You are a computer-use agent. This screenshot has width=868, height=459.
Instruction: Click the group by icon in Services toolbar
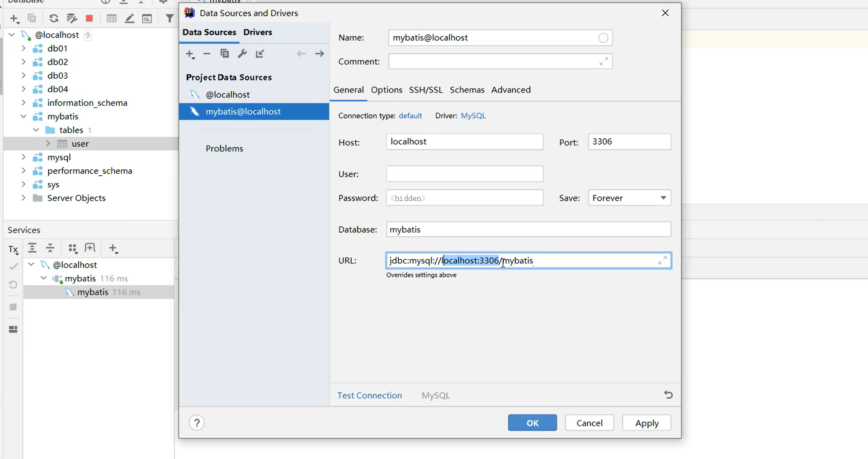[x=73, y=248]
